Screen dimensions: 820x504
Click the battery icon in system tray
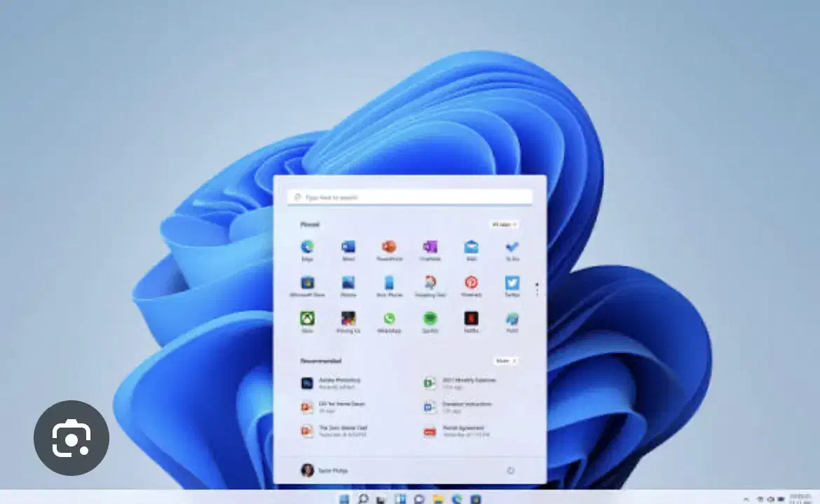tap(781, 499)
